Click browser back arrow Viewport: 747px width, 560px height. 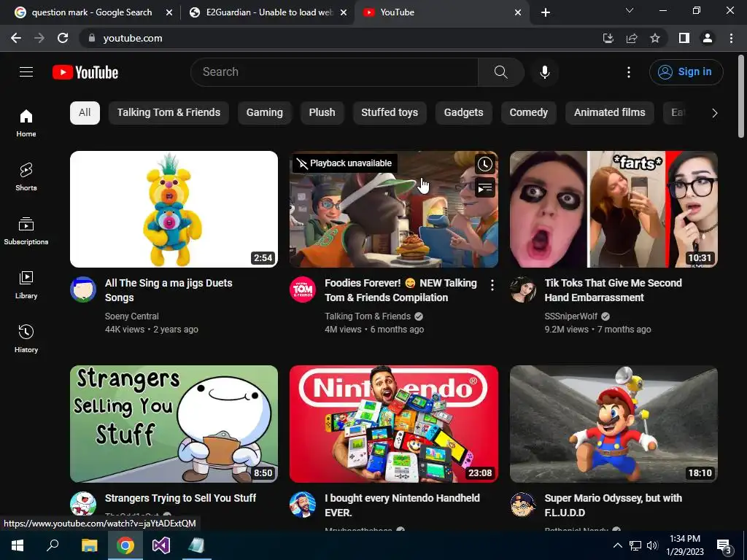pyautogui.click(x=16, y=38)
